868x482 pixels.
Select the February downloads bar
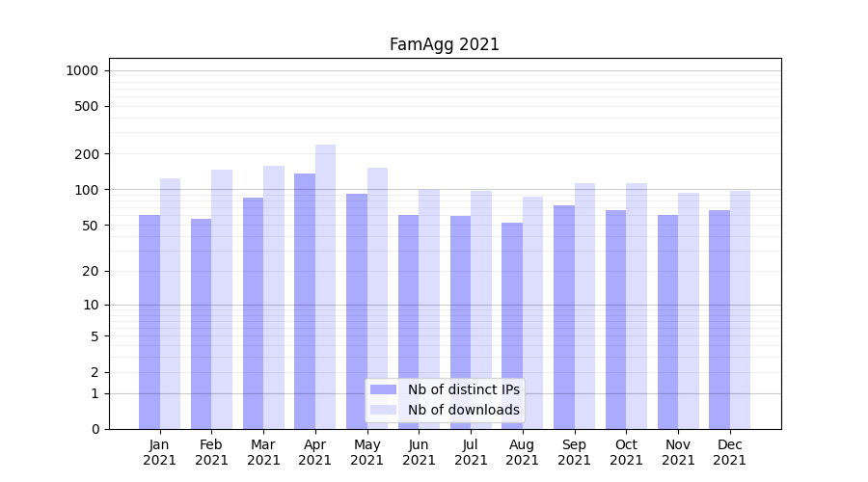click(x=222, y=299)
